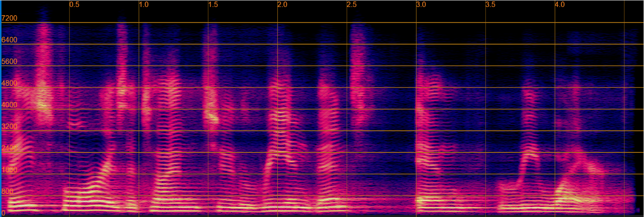The height and width of the screenshot is (217, 644).
Task: Click the 2.5 second time label
Action: (x=352, y=4)
